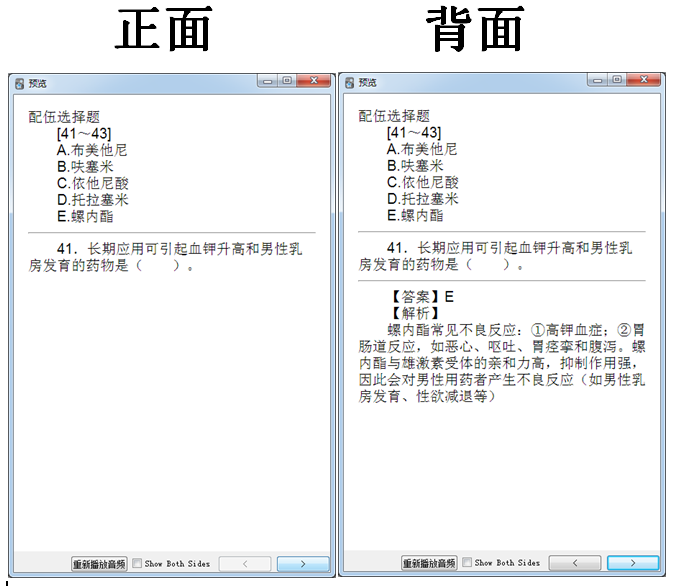The image size is (674, 586).
Task: Click [41~43] range text in front-side window
Action: pyautogui.click(x=84, y=134)
